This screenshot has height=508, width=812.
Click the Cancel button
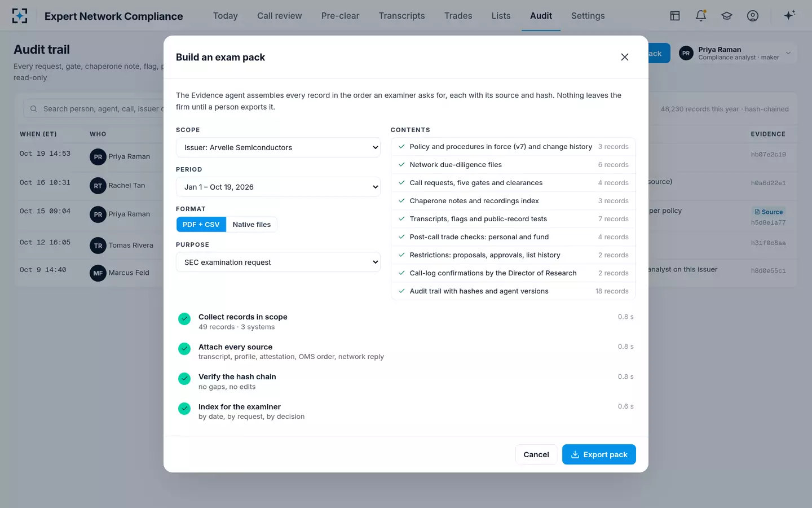click(536, 454)
